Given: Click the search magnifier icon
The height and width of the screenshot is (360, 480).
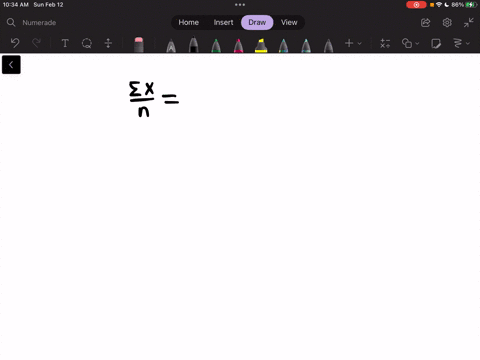Looking at the screenshot, I should coord(11,22).
